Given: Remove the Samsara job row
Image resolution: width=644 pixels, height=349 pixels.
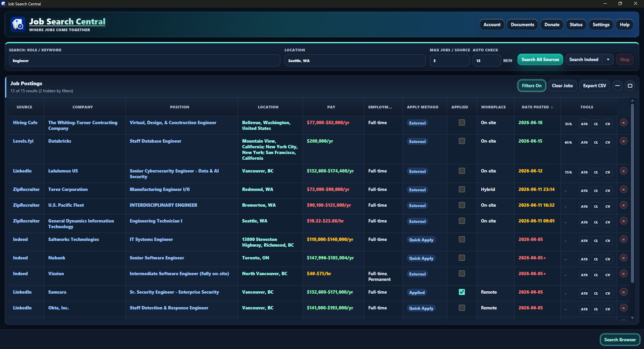Looking at the screenshot, I should click(x=624, y=292).
